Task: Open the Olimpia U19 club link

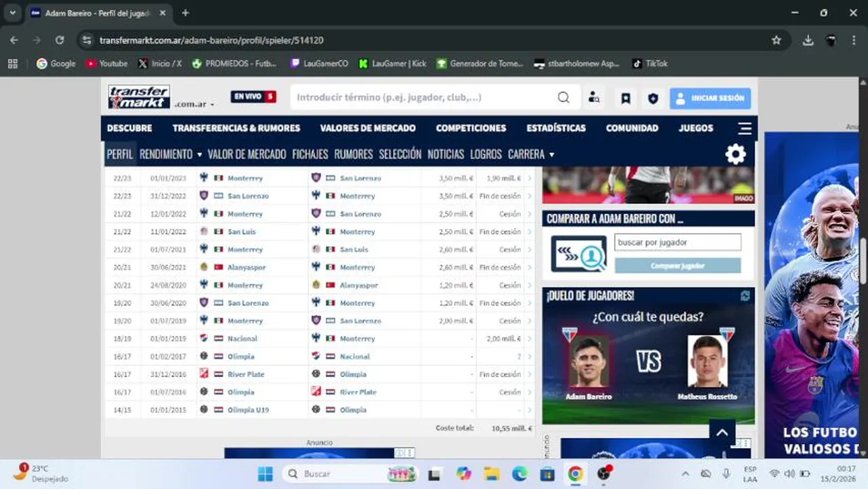Action: (249, 410)
